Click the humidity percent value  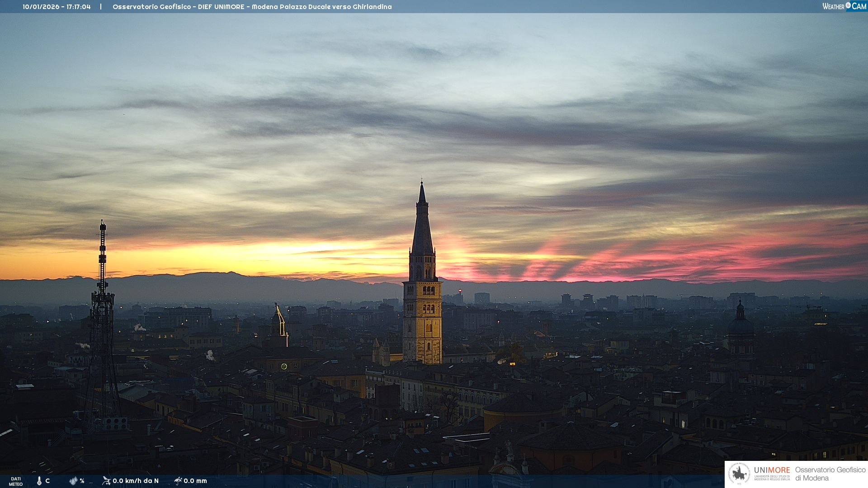[x=82, y=481]
